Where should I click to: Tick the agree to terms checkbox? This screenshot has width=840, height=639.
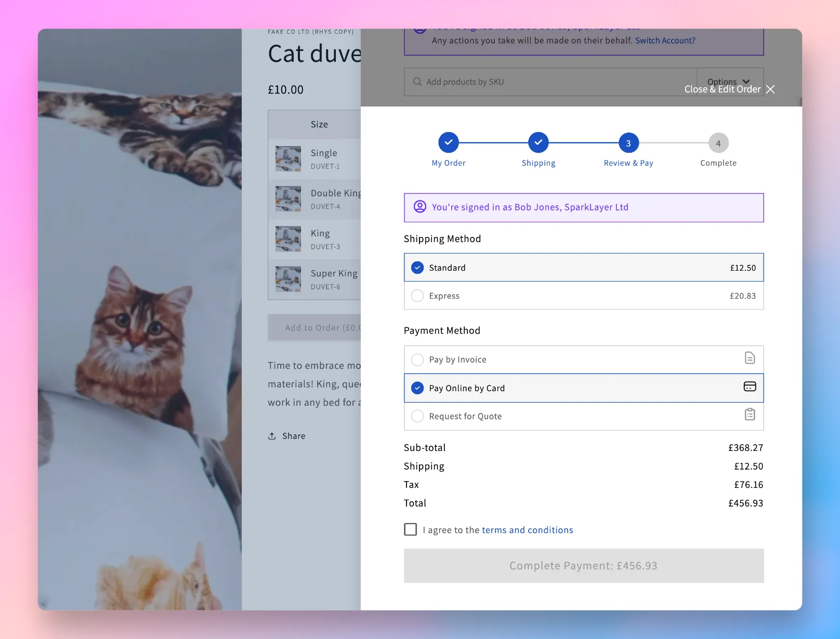click(411, 529)
